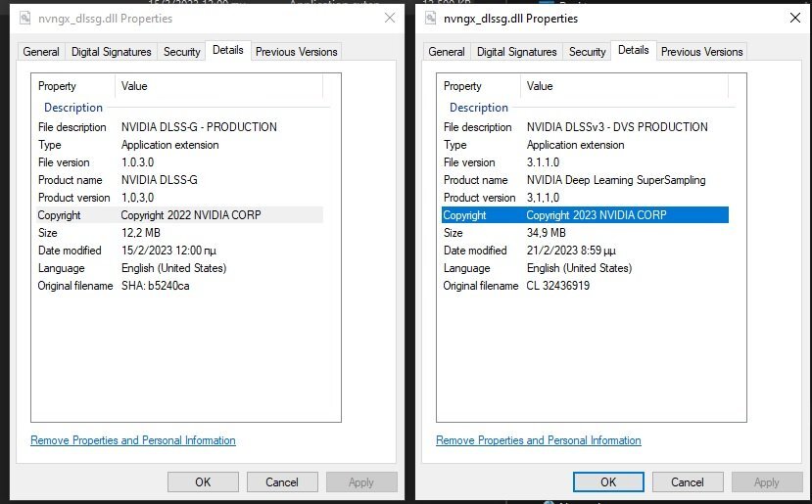The height and width of the screenshot is (504, 812).
Task: Select Product name 'NVIDIA DLSS-G' row
Action: click(179, 180)
